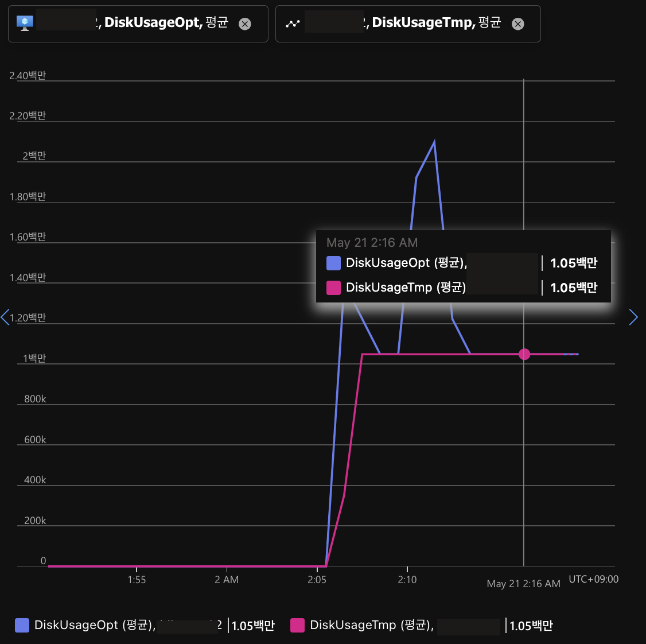Click the pink swatch inside the hover tooltip
The image size is (646, 644).
click(333, 288)
